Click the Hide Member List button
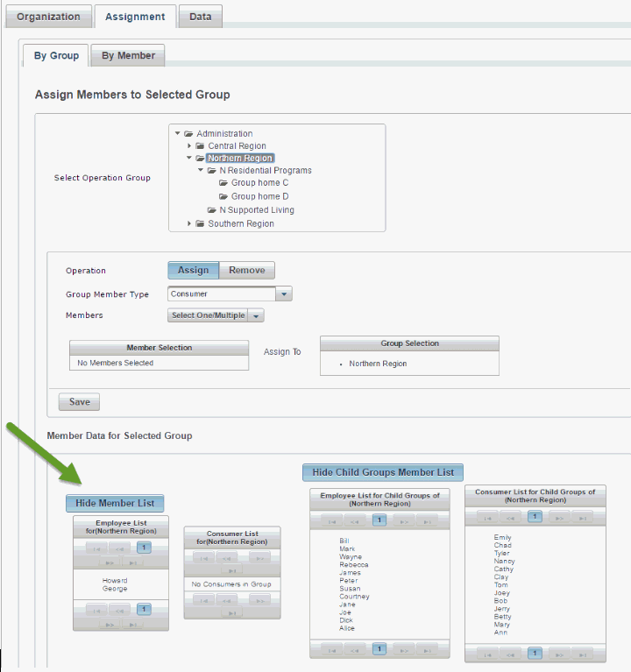This screenshot has width=631, height=672. point(115,503)
